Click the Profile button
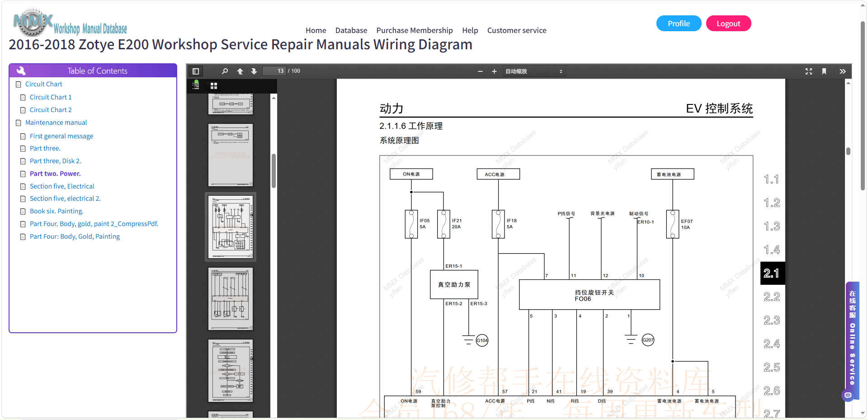This screenshot has width=868, height=420. [679, 24]
